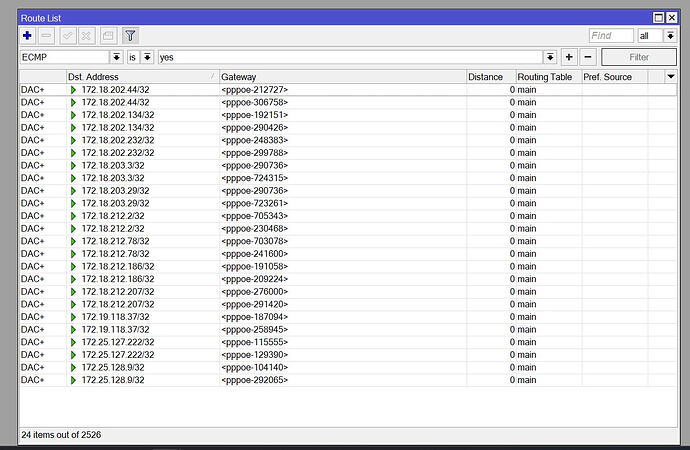Select route with gateway pppoe-290426
The height and width of the screenshot is (450, 690).
[x=348, y=128]
